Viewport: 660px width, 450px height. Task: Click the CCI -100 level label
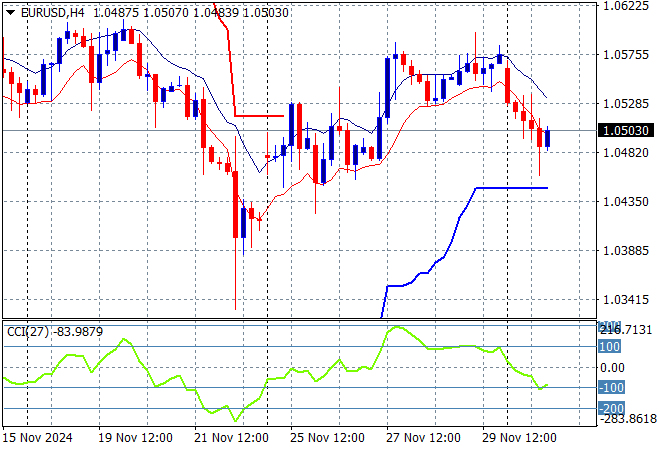612,387
